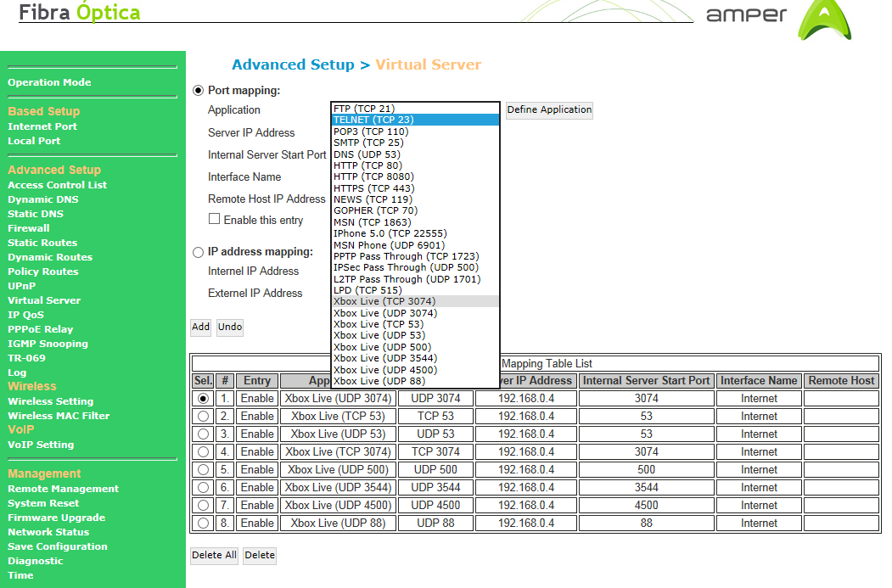Select row 5 radio for Xbox Live (UDP 500)

coord(203,470)
